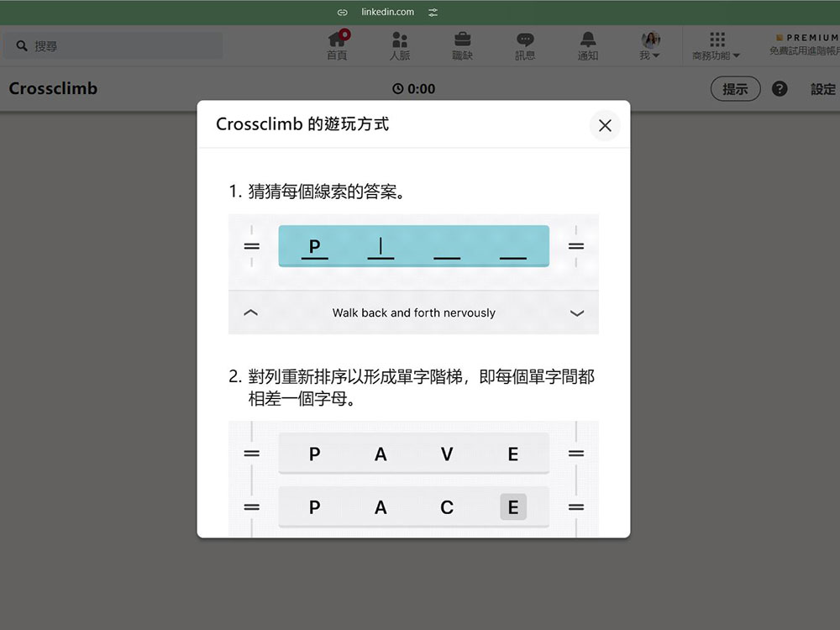Close the Crossclimb how-to-play dialog

tap(605, 125)
